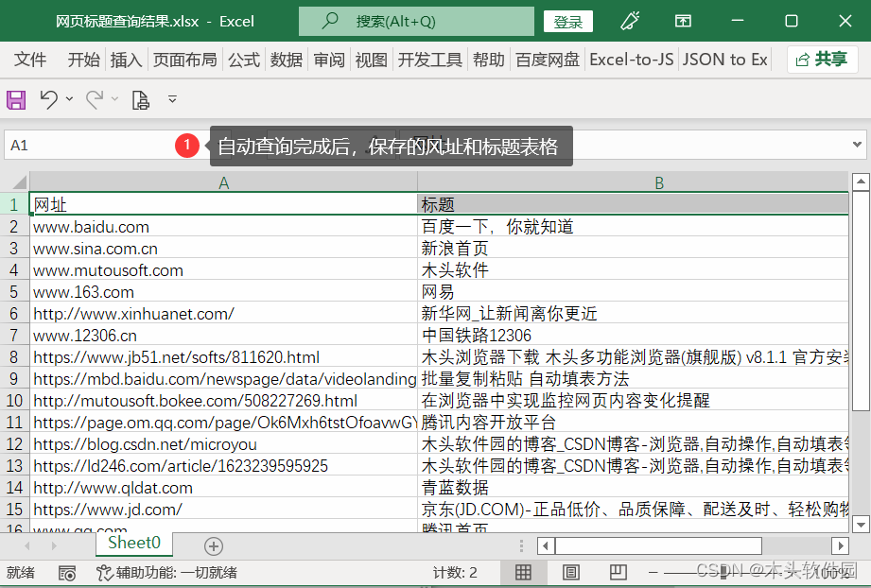Screen dimensions: 871x588
Task: Open the 页面布局 tab
Action: pos(185,60)
